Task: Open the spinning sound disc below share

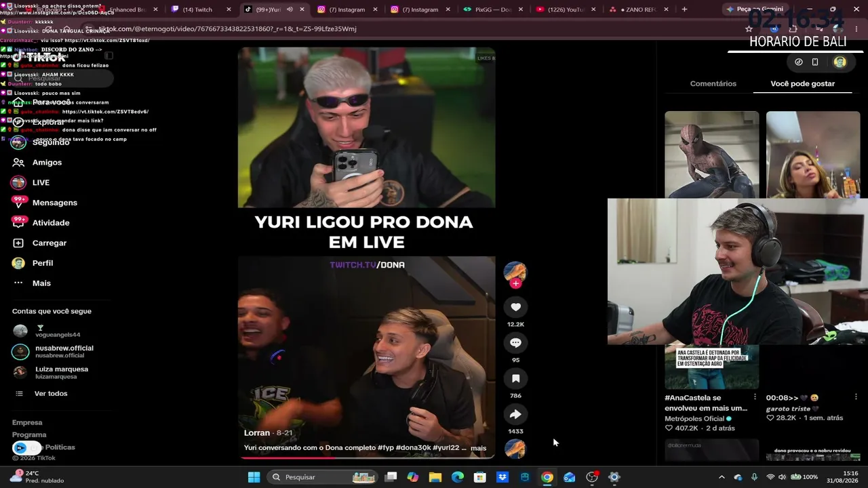Action: [x=515, y=449]
